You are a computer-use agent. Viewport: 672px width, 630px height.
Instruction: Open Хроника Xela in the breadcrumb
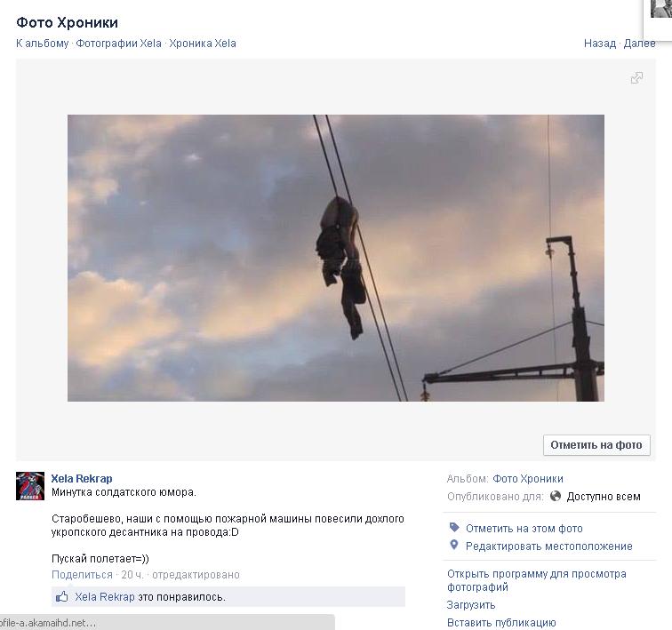(203, 43)
